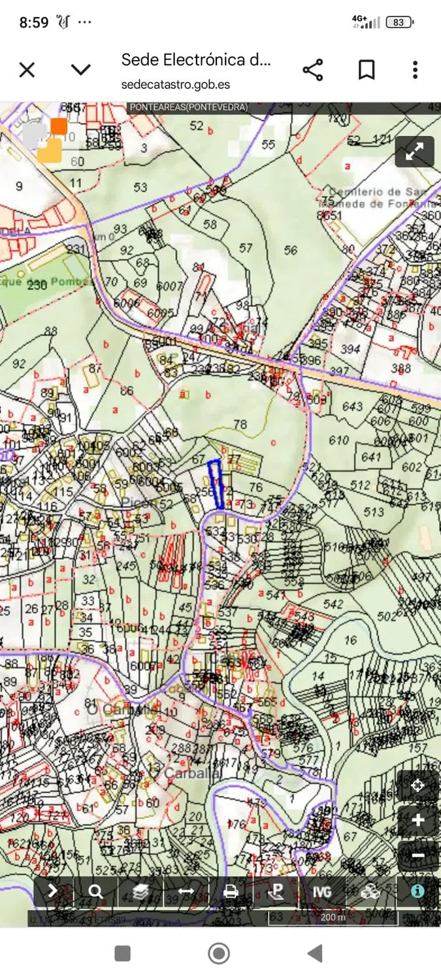Close the browser custom tab

pos(27,70)
